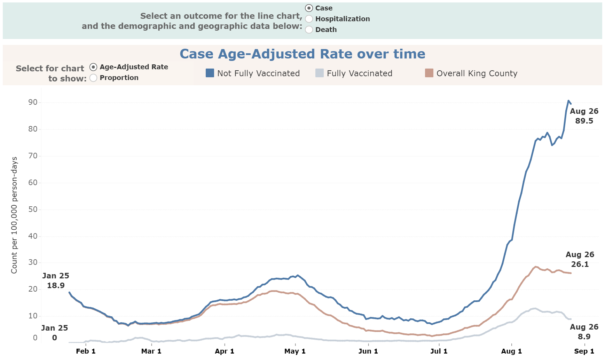
Task: Click the Overall King County legend swatch
Action: 429,73
